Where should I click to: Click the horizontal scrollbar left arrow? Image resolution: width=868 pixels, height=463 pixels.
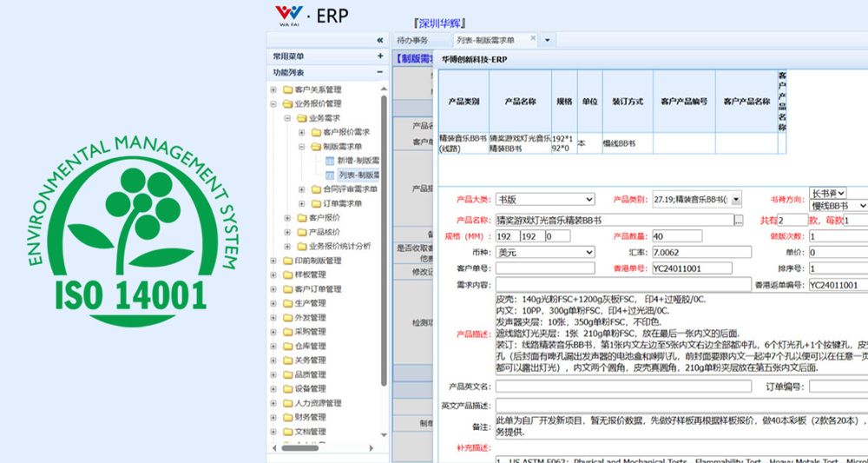[x=273, y=447]
